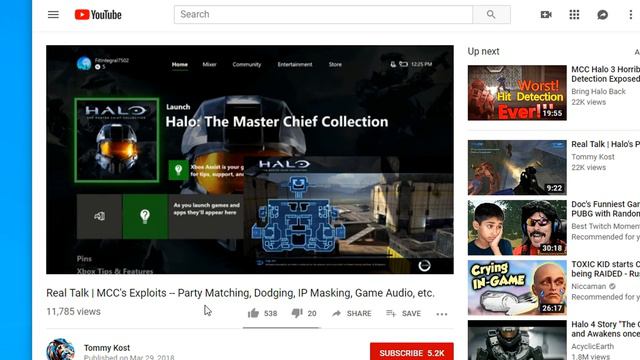Screen dimensions: 640x360
Task: Open Tommy Kost channel name link
Action: tap(107, 348)
